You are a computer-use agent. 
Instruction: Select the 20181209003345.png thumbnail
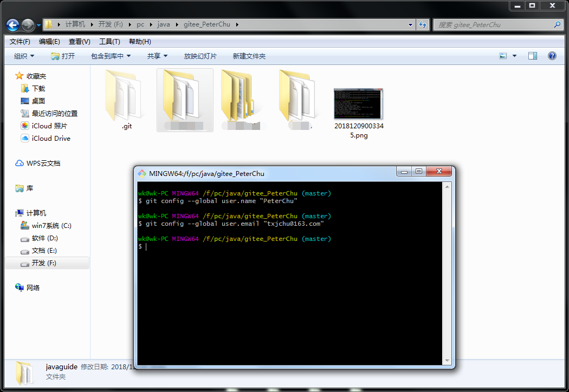358,104
